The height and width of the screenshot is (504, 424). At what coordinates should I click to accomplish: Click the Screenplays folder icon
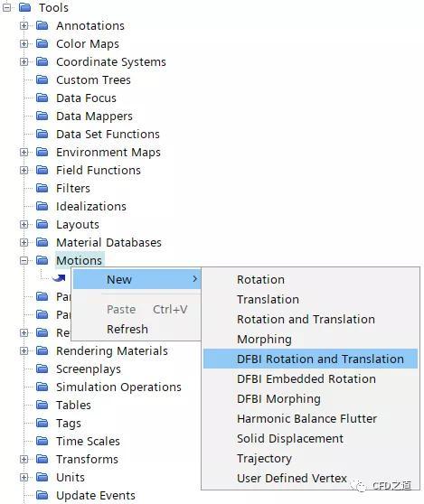pos(42,369)
